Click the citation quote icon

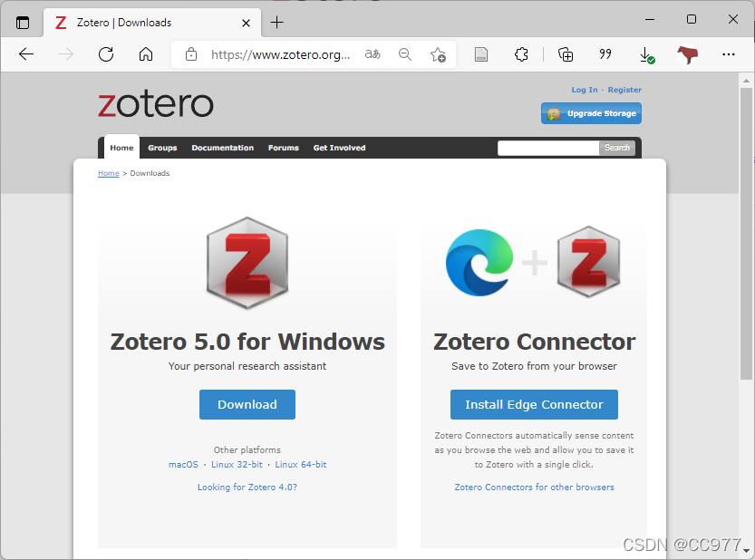pyautogui.click(x=605, y=53)
